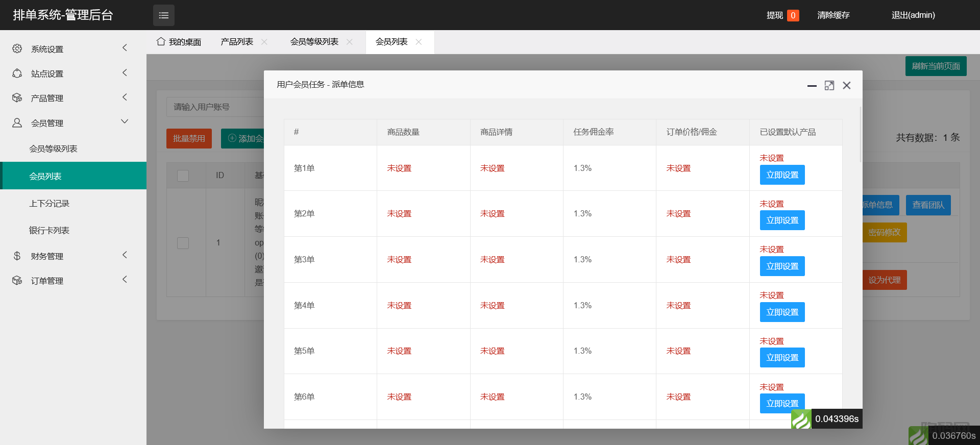Image resolution: width=980 pixels, height=445 pixels.
Task: Close the 产品列表 tab with its X
Action: tap(264, 42)
